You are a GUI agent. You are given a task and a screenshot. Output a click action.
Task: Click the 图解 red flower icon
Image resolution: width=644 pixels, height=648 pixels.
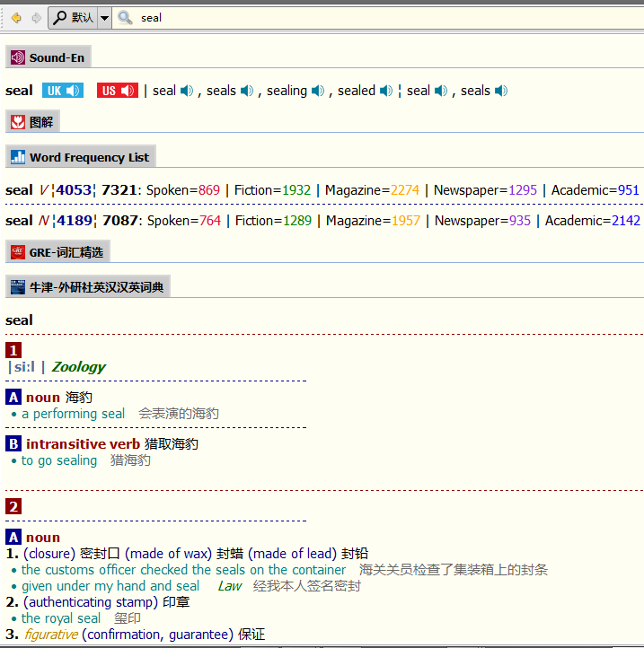pos(18,122)
